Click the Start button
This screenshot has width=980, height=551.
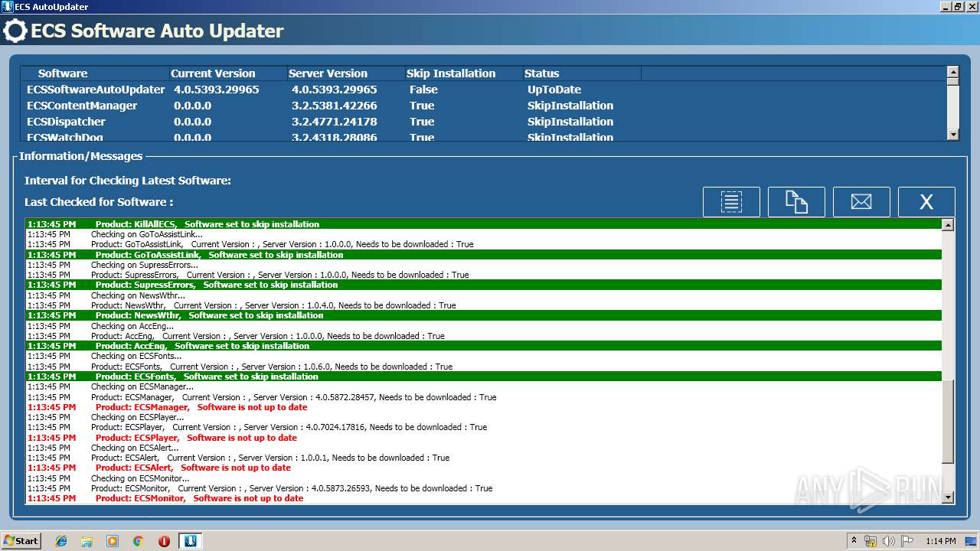(x=21, y=541)
